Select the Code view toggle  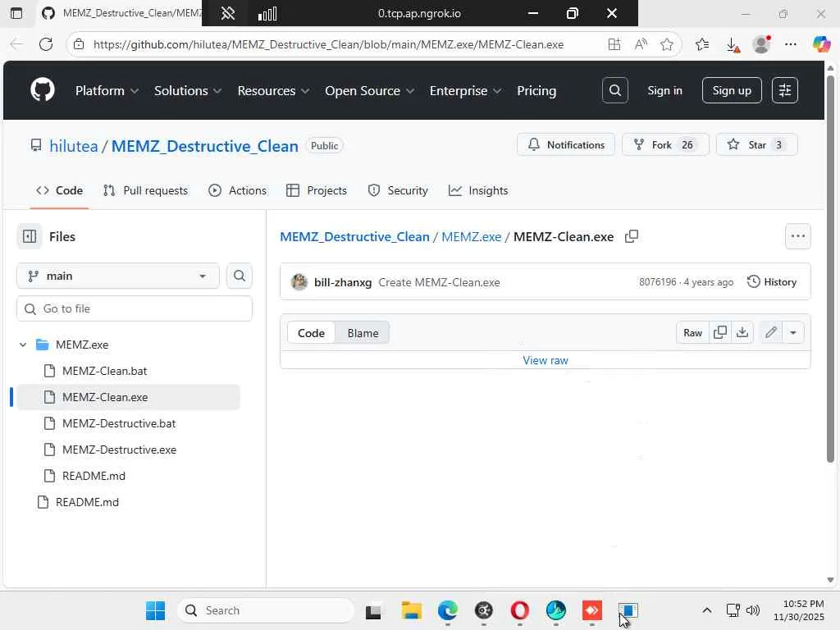(311, 333)
